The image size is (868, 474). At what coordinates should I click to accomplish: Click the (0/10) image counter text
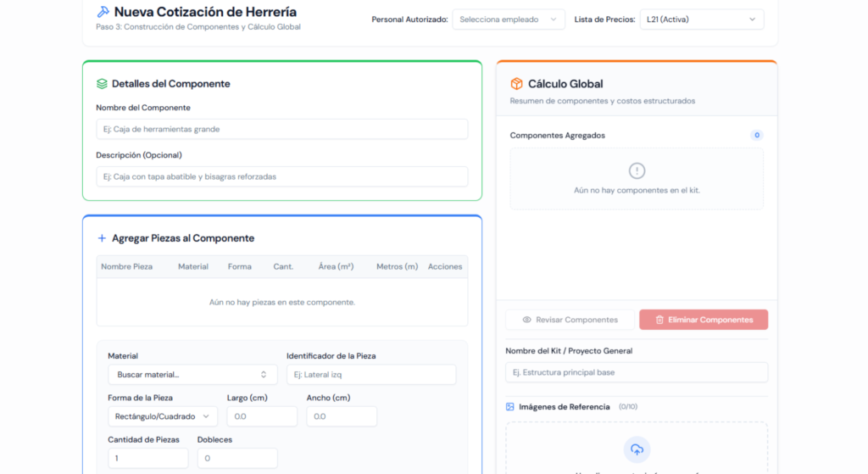[x=628, y=406]
